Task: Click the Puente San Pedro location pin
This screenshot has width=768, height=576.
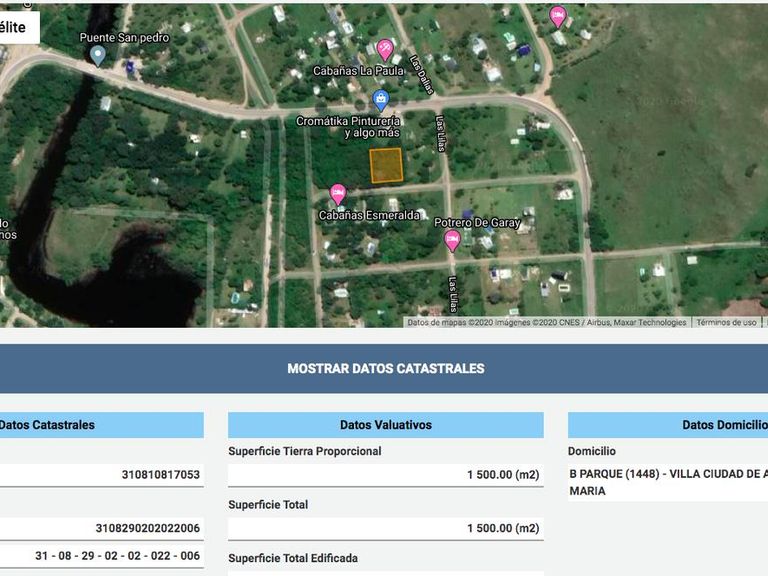Action: [98, 55]
